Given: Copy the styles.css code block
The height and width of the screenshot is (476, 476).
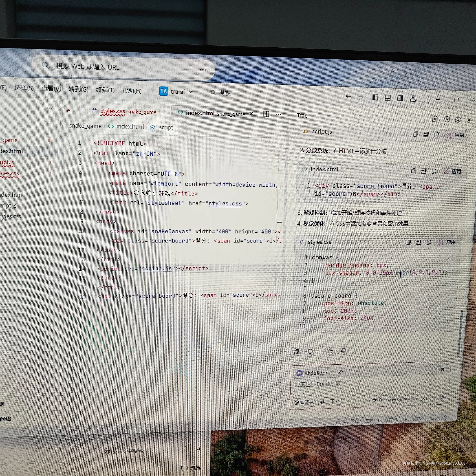Looking at the screenshot, I should [x=408, y=242].
